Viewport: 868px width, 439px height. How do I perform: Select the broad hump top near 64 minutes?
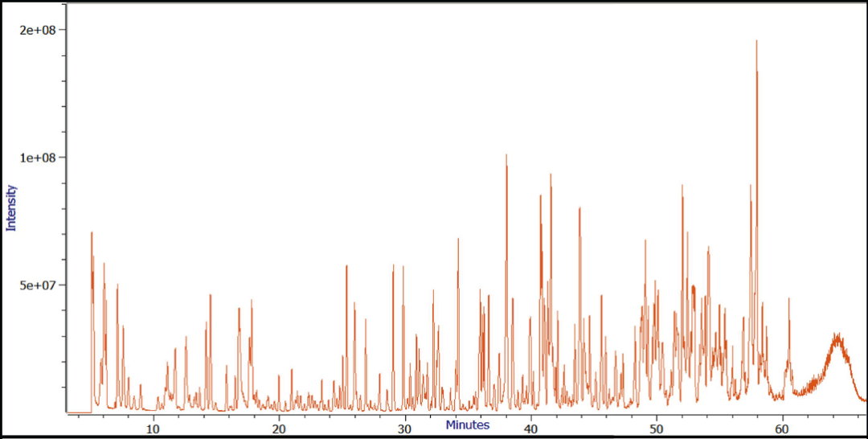[x=837, y=336]
